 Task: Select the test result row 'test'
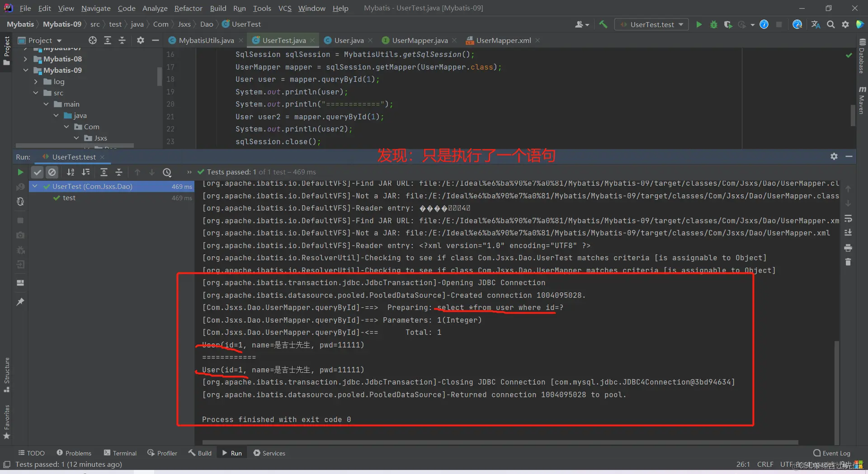point(111,198)
